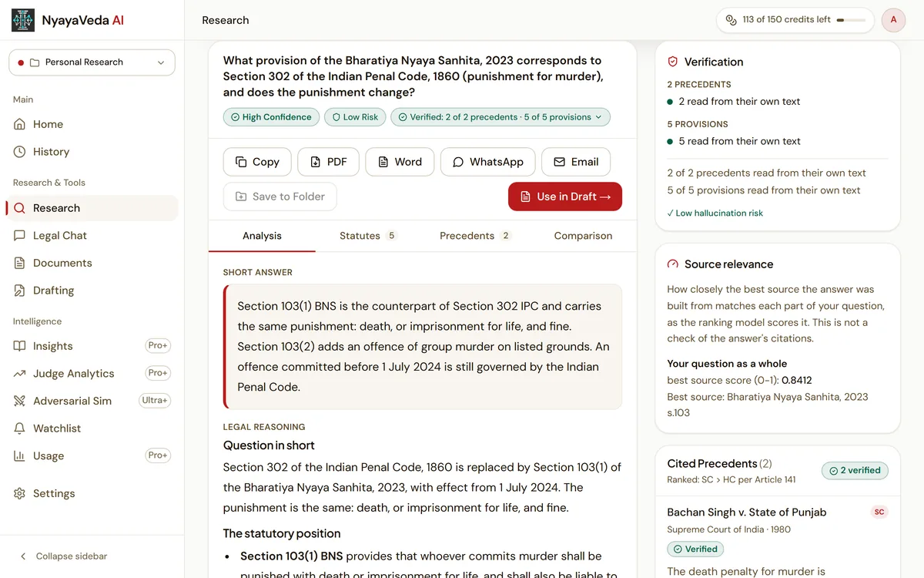Click '2 read from their own text'

[x=739, y=102]
